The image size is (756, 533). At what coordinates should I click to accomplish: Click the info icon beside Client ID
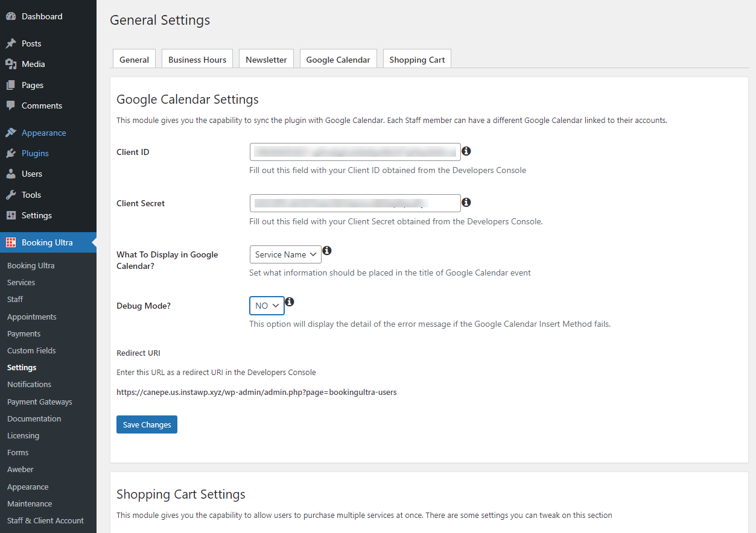click(x=466, y=151)
